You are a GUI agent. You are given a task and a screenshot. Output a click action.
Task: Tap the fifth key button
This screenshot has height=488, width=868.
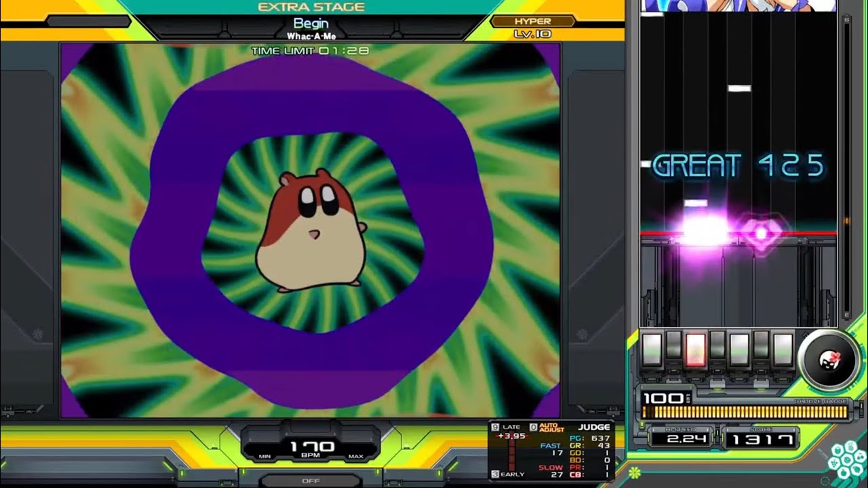[x=739, y=350]
